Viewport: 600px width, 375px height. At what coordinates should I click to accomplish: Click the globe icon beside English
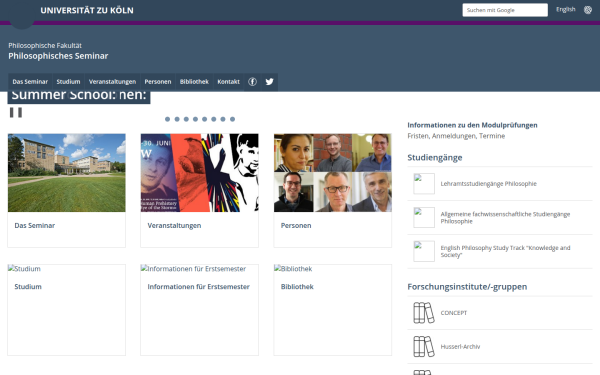pyautogui.click(x=588, y=10)
